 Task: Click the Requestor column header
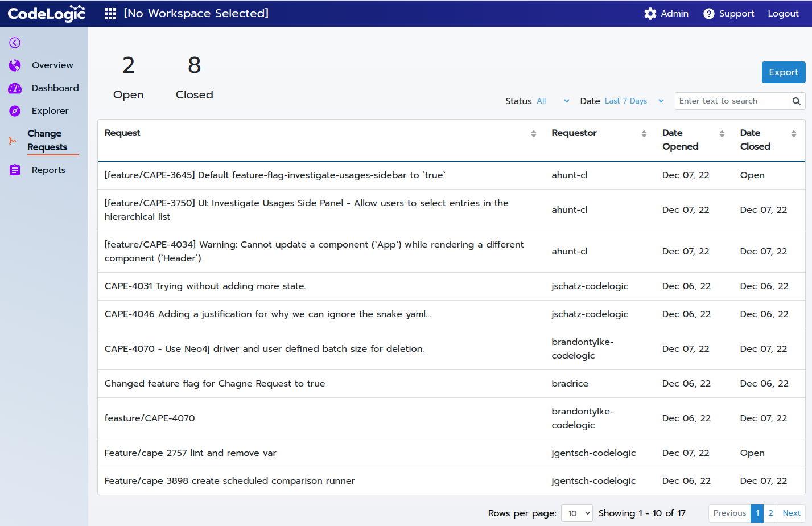click(574, 133)
